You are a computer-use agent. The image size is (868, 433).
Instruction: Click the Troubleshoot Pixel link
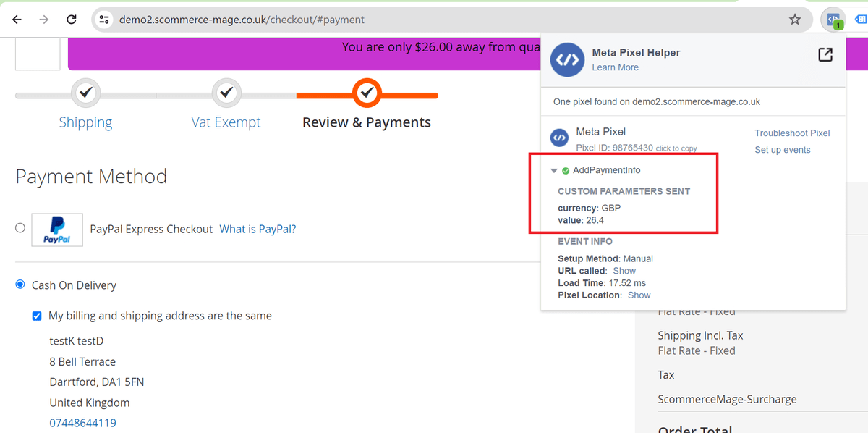pos(792,133)
